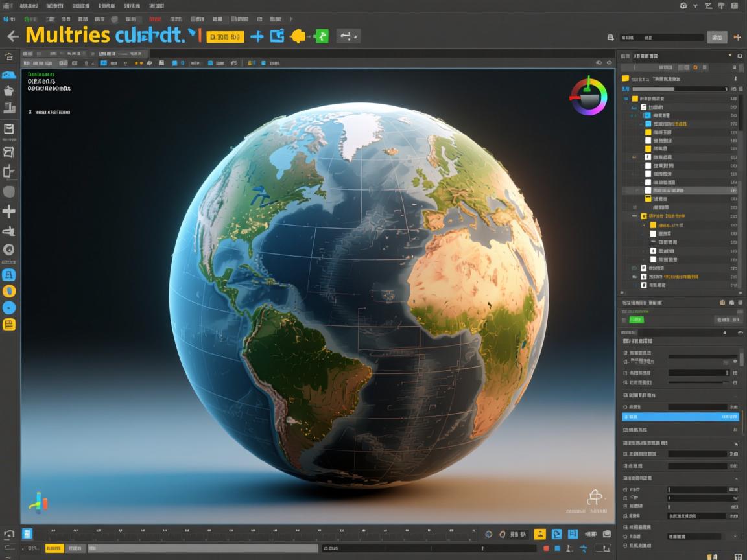Select the blue highlighted row in properties panel
Viewport: 747px width, 560px height.
[680, 417]
